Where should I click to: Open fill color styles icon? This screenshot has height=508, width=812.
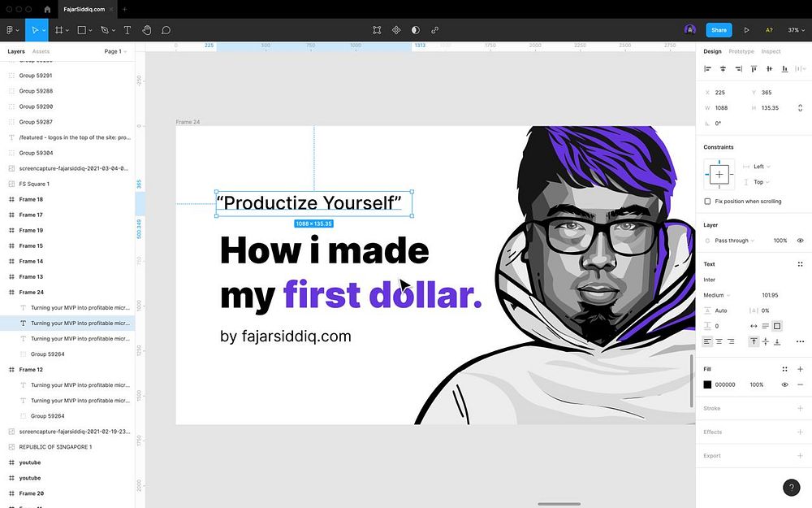click(784, 369)
